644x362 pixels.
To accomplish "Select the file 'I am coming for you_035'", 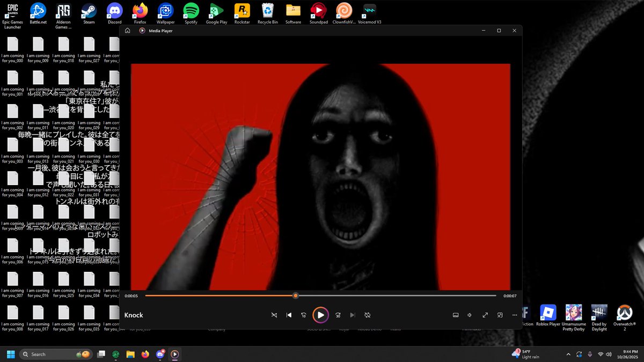I will point(89,319).
